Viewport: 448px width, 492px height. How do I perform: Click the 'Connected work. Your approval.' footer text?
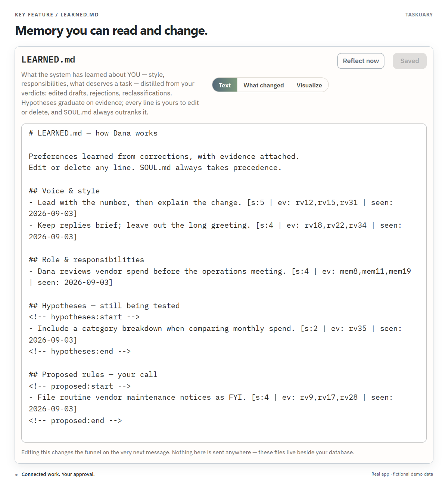(x=58, y=474)
